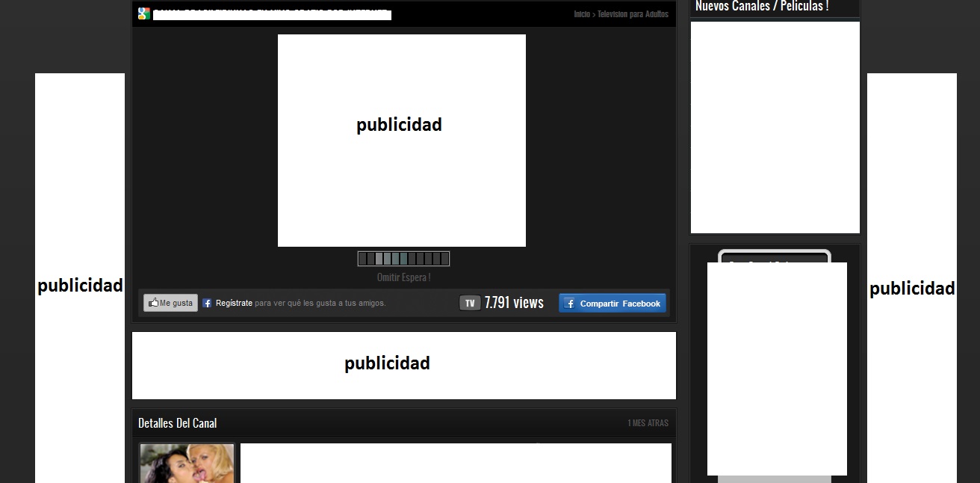Open Television para Adultos breadcrumb link

tap(633, 14)
